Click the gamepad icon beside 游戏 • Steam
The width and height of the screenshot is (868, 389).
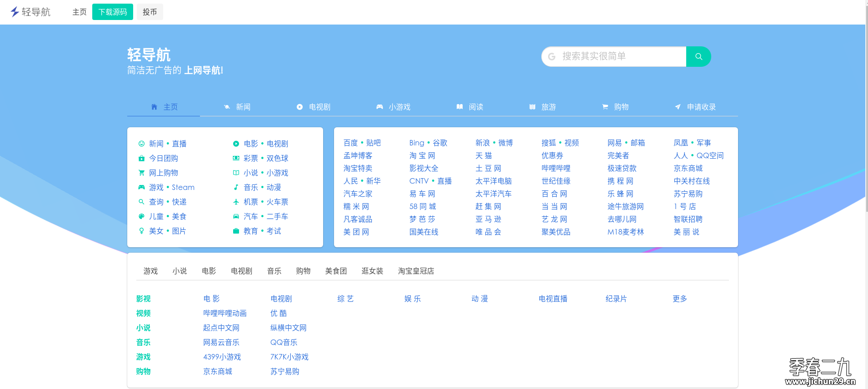tap(141, 187)
